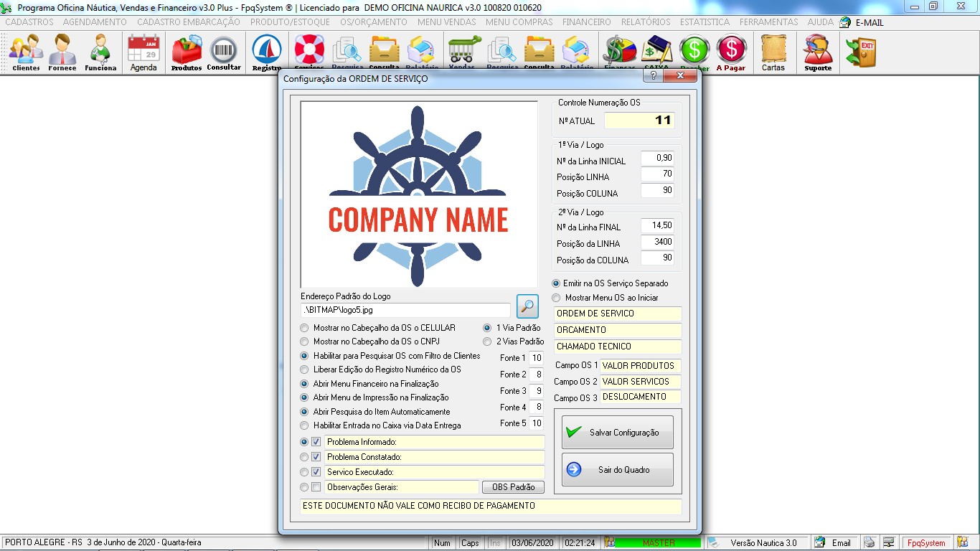
Task: Open the RELATÓRIOS menu
Action: tap(646, 22)
